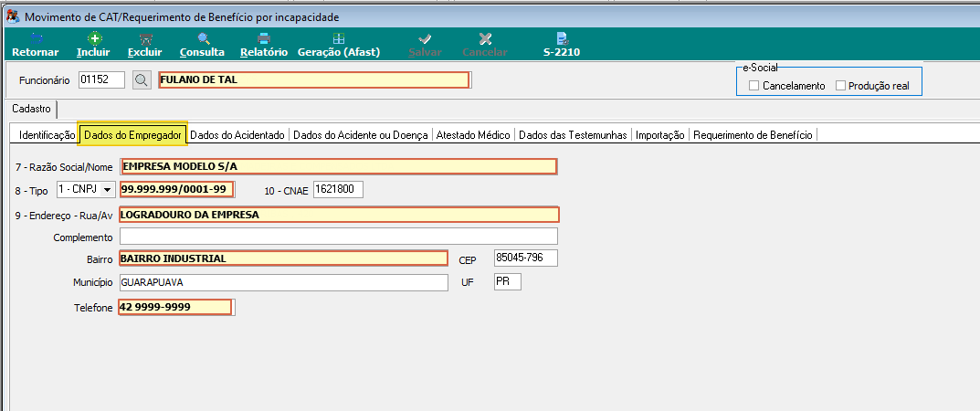
Task: Click the Telefone field
Action: click(175, 307)
